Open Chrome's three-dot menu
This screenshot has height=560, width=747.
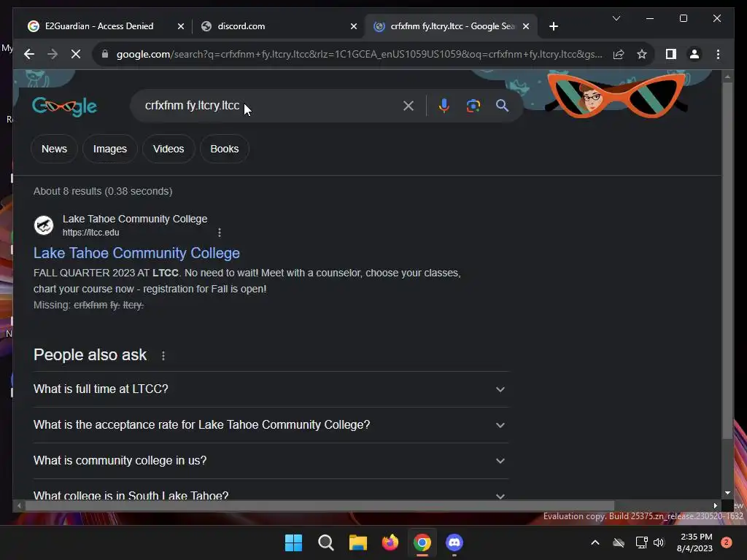point(718,54)
